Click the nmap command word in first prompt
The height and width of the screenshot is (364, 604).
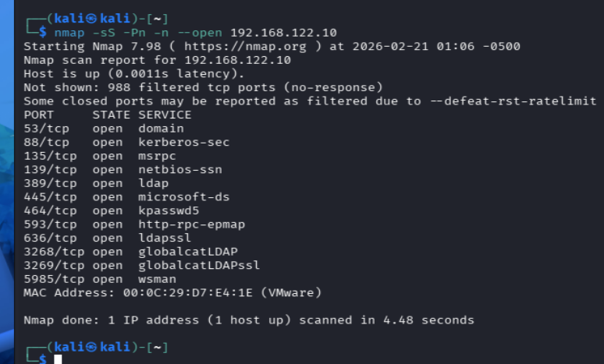[x=69, y=33]
